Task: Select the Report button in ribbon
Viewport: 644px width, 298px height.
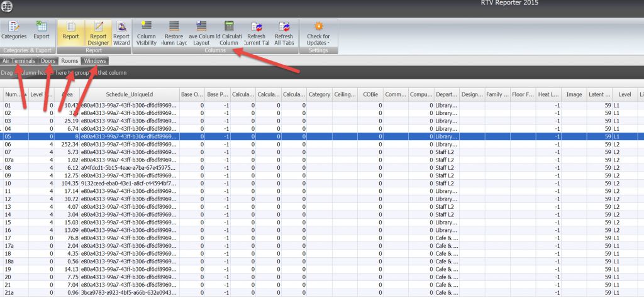Action: 70,30
